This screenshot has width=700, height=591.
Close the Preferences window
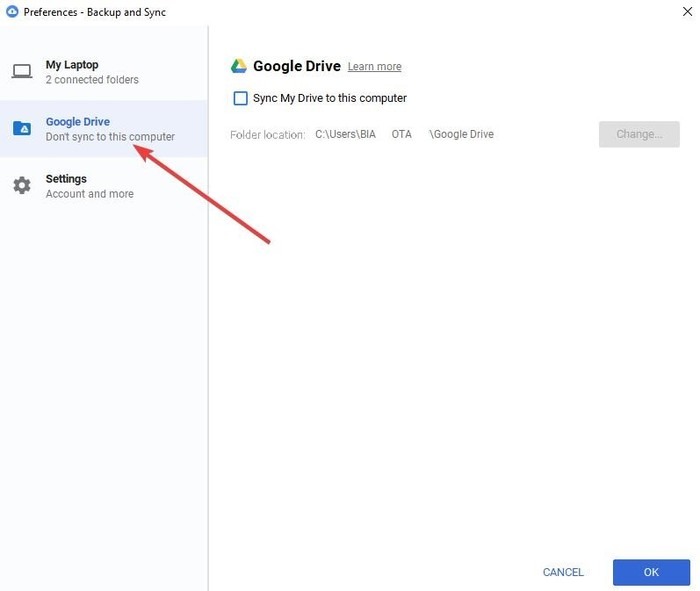click(x=688, y=12)
